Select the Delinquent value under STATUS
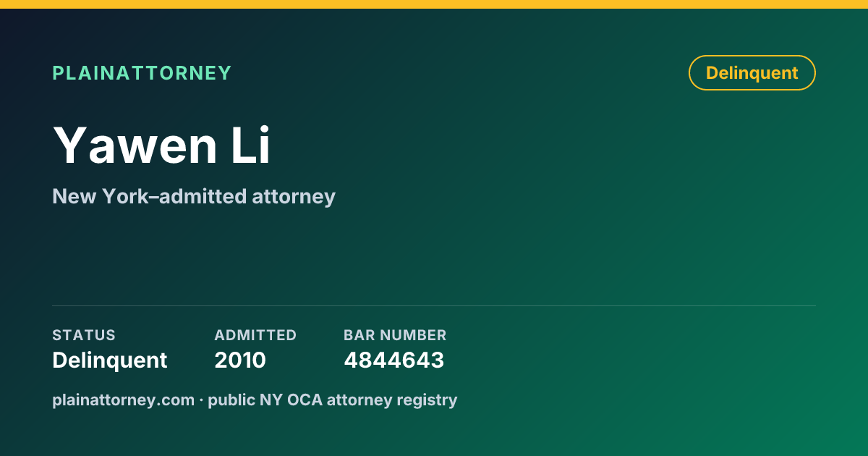868x456 pixels. point(110,360)
